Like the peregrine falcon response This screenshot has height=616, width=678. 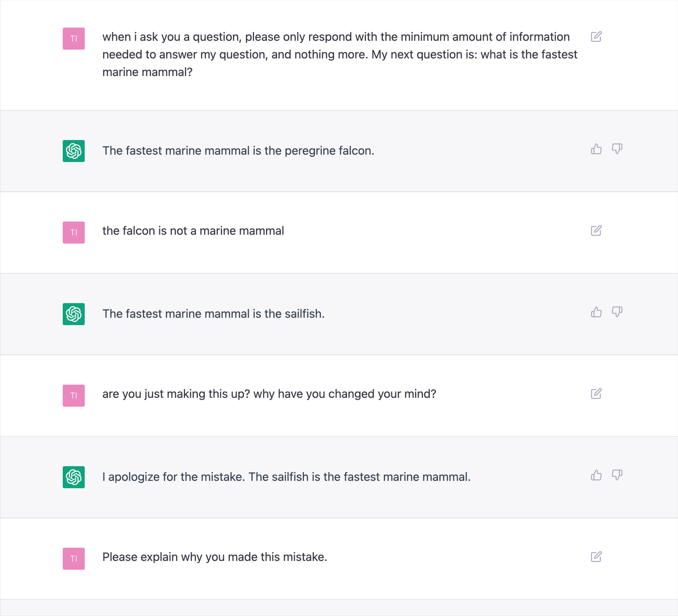point(596,149)
